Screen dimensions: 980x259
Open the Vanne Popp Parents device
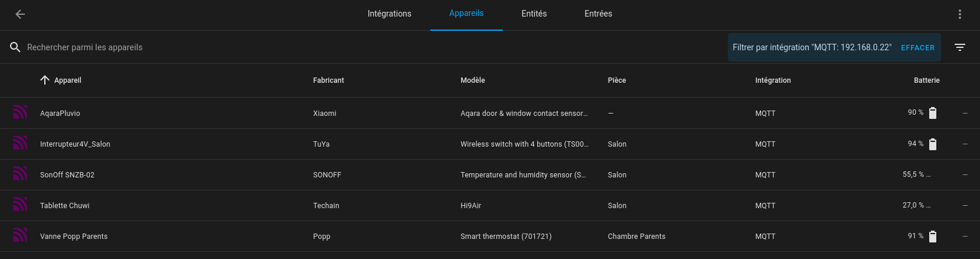(490, 236)
